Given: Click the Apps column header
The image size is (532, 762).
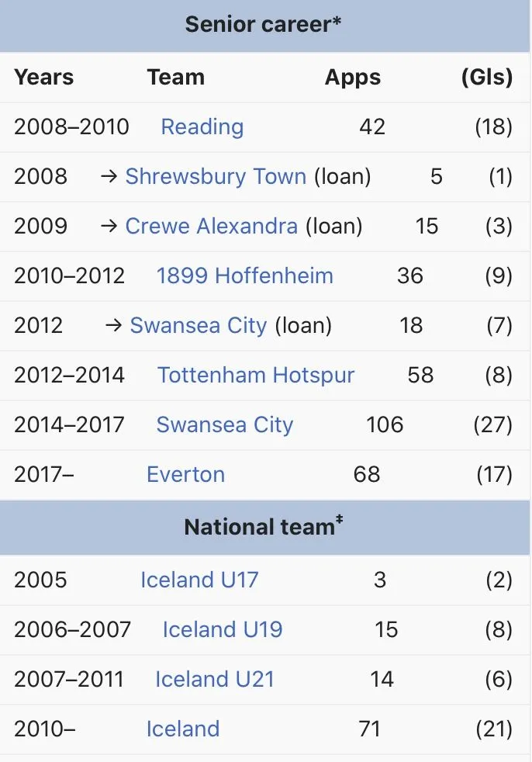Looking at the screenshot, I should point(353,78).
